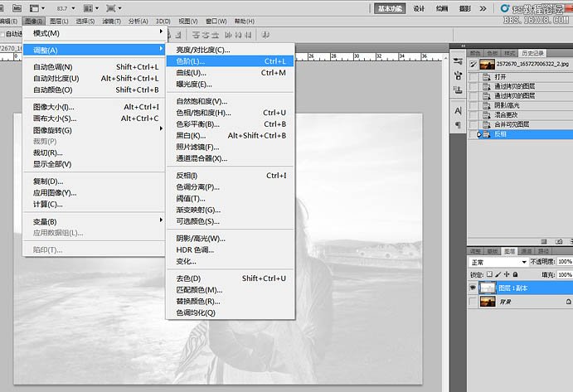Choose 阴影/高光(W)... menu entry
The height and width of the screenshot is (392, 573).
tap(231, 238)
